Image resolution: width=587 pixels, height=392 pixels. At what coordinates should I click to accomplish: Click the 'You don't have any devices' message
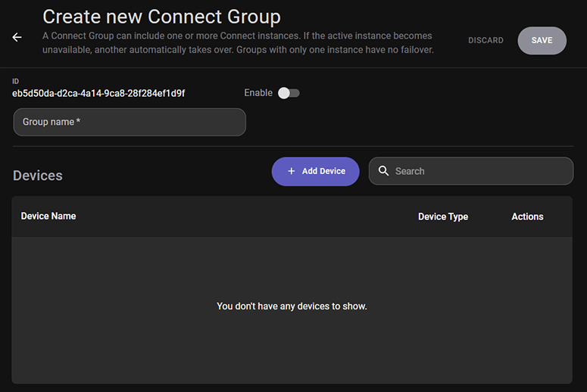point(292,306)
